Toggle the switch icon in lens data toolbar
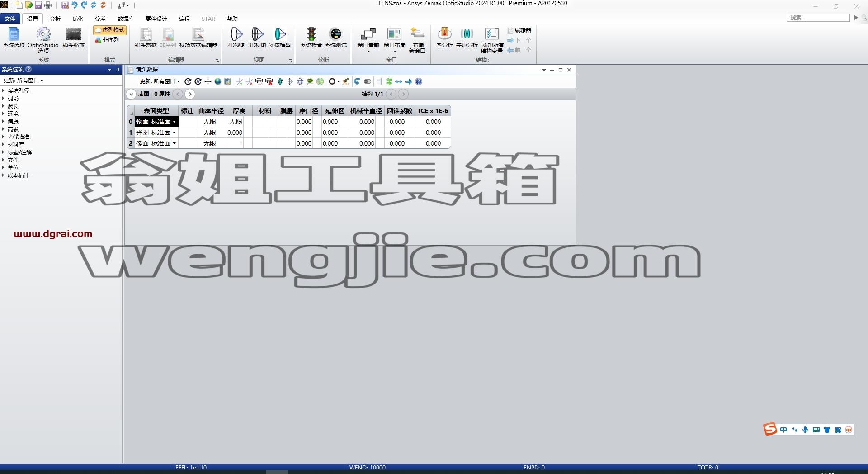 368,81
